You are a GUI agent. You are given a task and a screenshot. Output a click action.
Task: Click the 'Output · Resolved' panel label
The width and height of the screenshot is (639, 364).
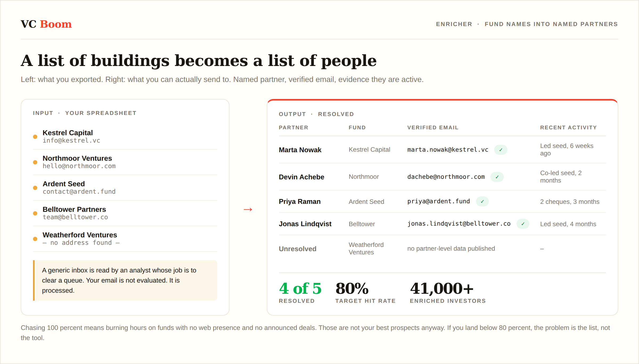pos(316,114)
